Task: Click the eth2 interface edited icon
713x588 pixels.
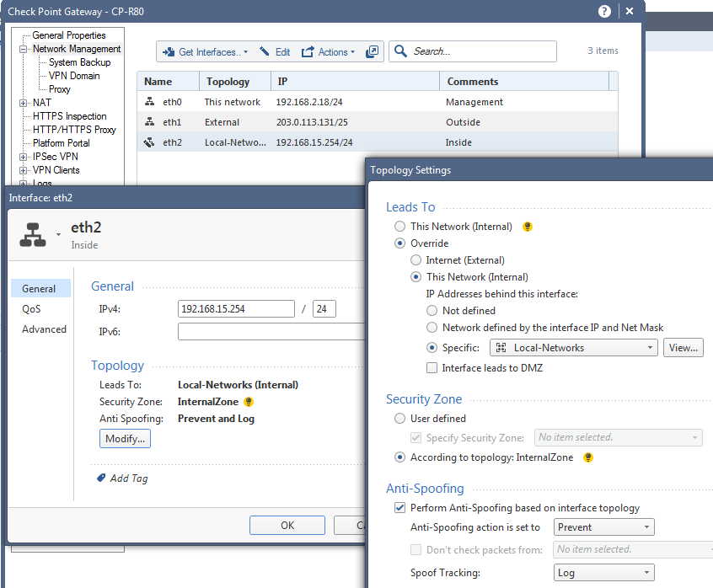Action: (x=149, y=142)
